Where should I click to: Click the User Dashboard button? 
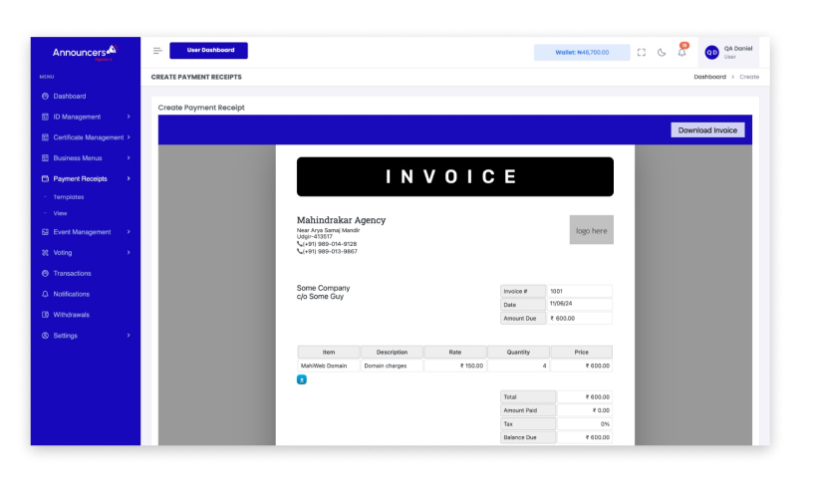(x=208, y=51)
